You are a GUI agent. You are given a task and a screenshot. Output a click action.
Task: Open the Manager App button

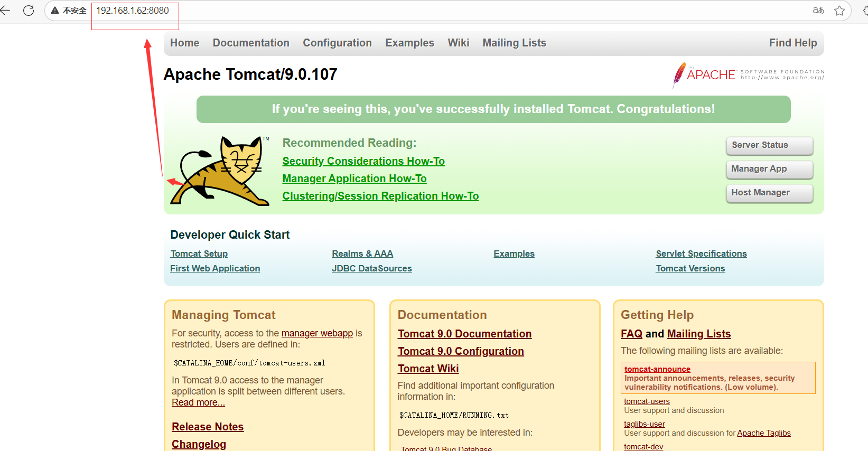pos(770,169)
